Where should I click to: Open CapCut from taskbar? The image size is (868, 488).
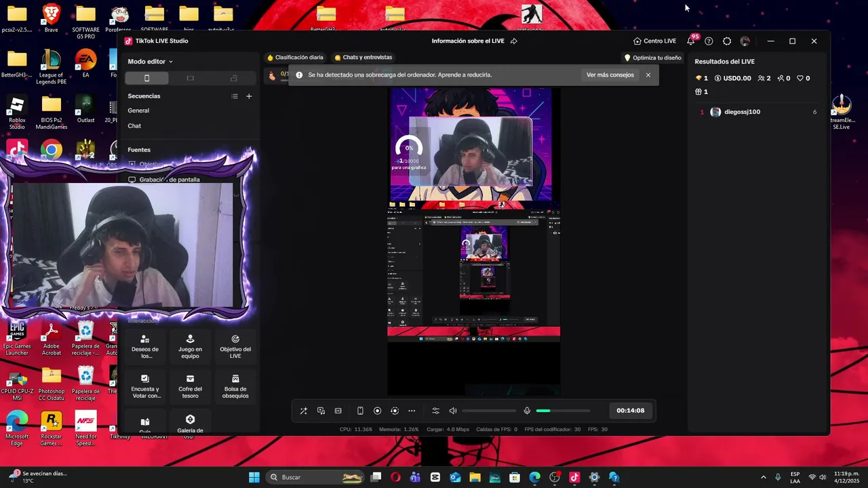point(435,477)
